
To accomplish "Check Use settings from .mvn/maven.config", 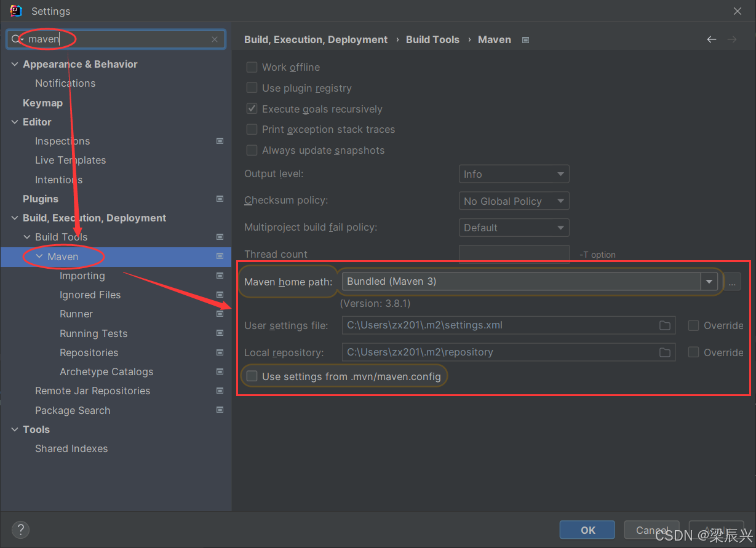I will pos(252,376).
